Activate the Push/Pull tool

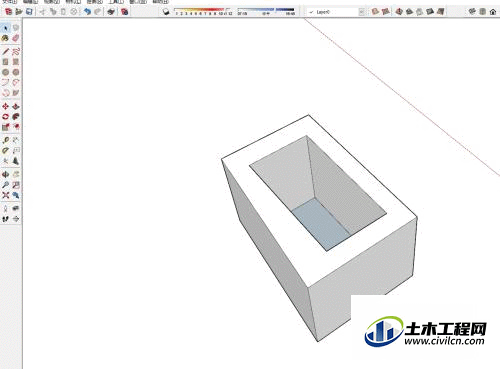click(16, 106)
